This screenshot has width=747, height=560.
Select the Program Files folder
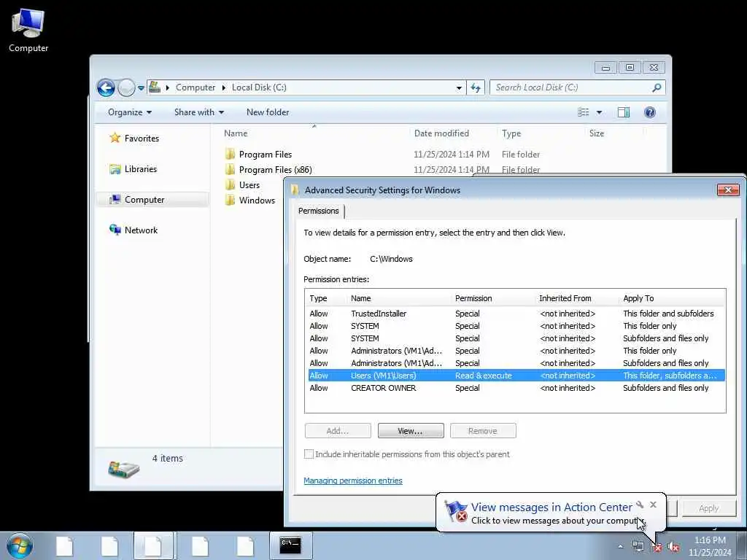pos(266,155)
